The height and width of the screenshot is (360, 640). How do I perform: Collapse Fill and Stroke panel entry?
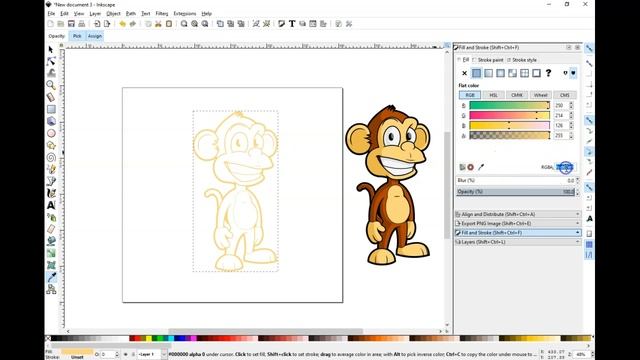(x=518, y=233)
